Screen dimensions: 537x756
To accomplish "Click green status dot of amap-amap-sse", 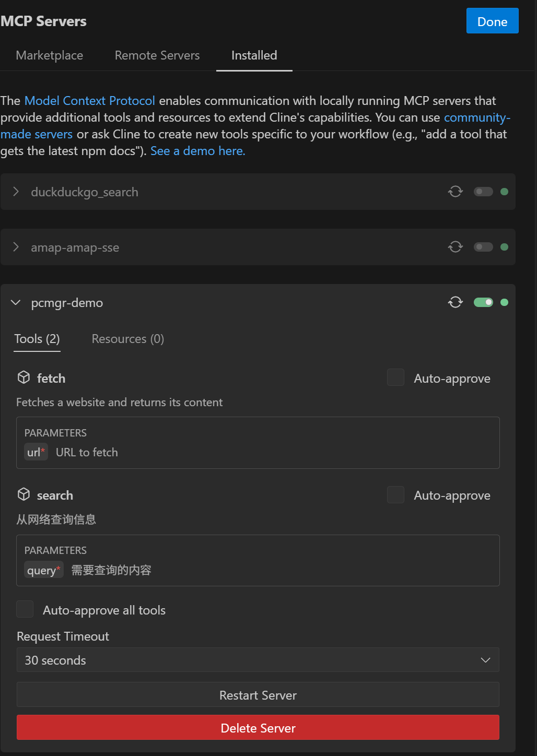I will (x=504, y=247).
